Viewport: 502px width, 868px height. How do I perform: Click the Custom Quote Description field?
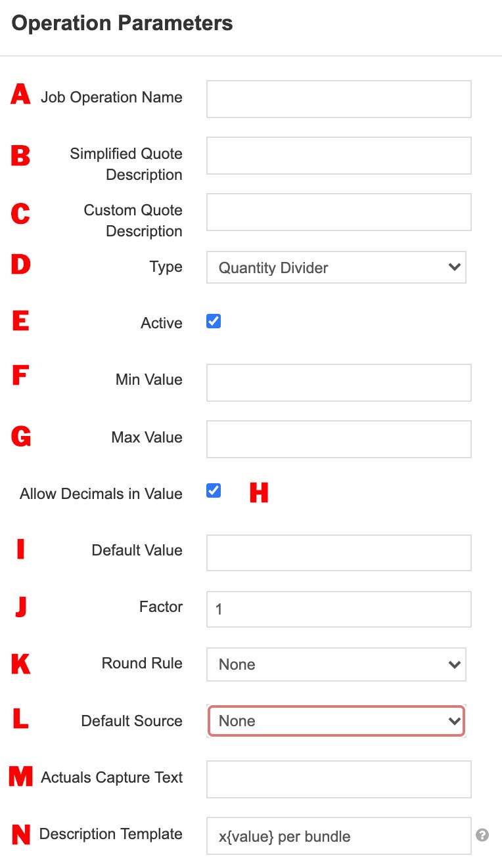click(338, 212)
